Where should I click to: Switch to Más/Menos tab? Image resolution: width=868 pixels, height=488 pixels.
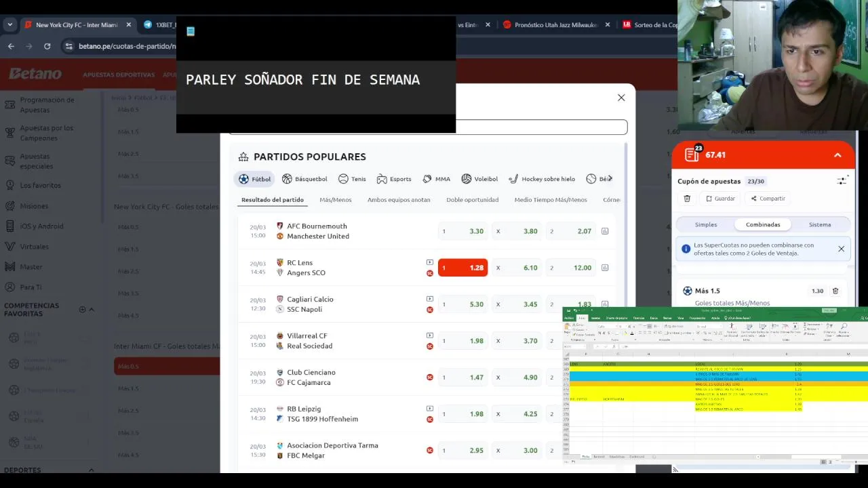pyautogui.click(x=336, y=200)
